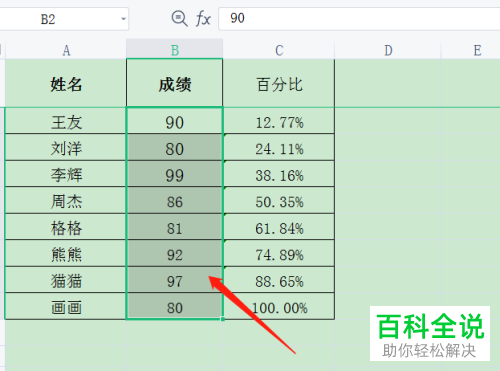Click score cell 86
The width and height of the screenshot is (500, 371).
pyautogui.click(x=175, y=201)
